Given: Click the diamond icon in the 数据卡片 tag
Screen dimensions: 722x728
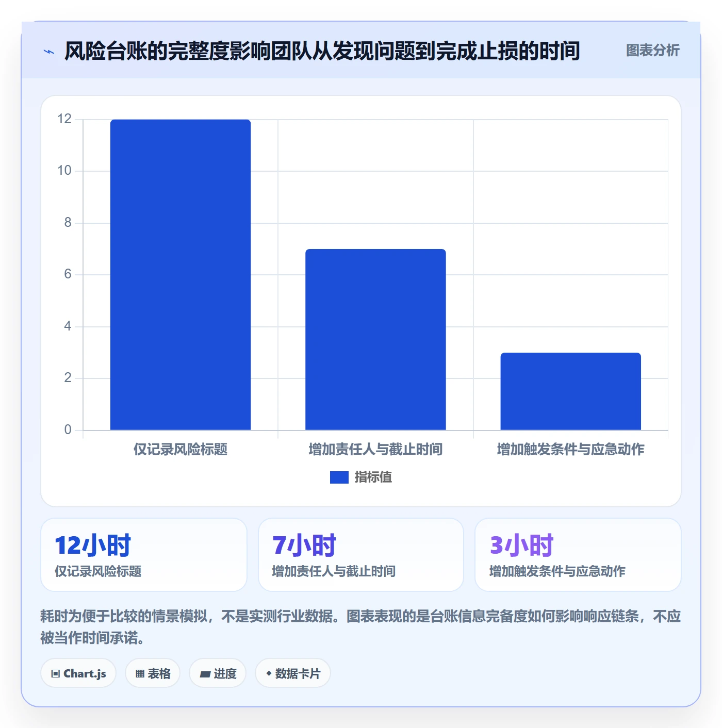Looking at the screenshot, I should tap(269, 673).
